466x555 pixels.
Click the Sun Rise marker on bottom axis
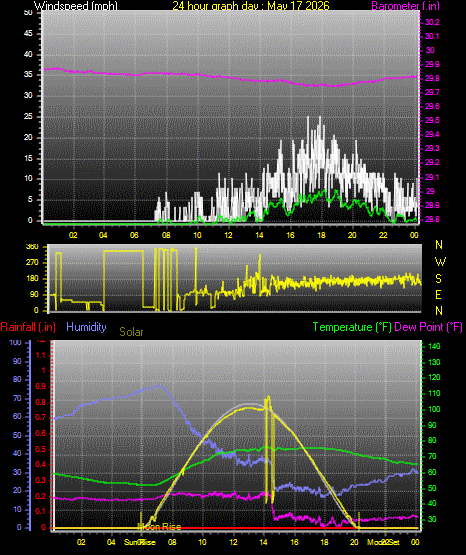point(139,542)
